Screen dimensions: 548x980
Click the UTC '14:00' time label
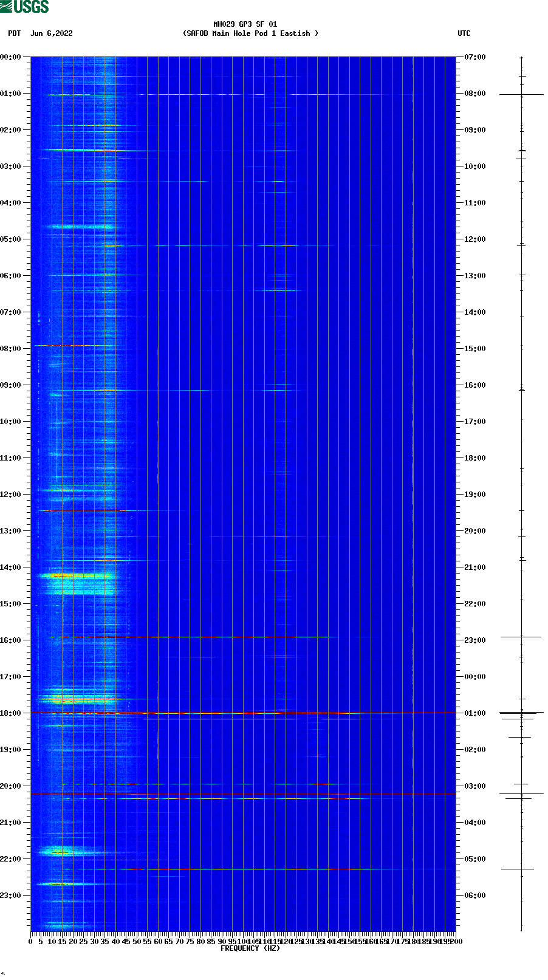click(x=475, y=312)
